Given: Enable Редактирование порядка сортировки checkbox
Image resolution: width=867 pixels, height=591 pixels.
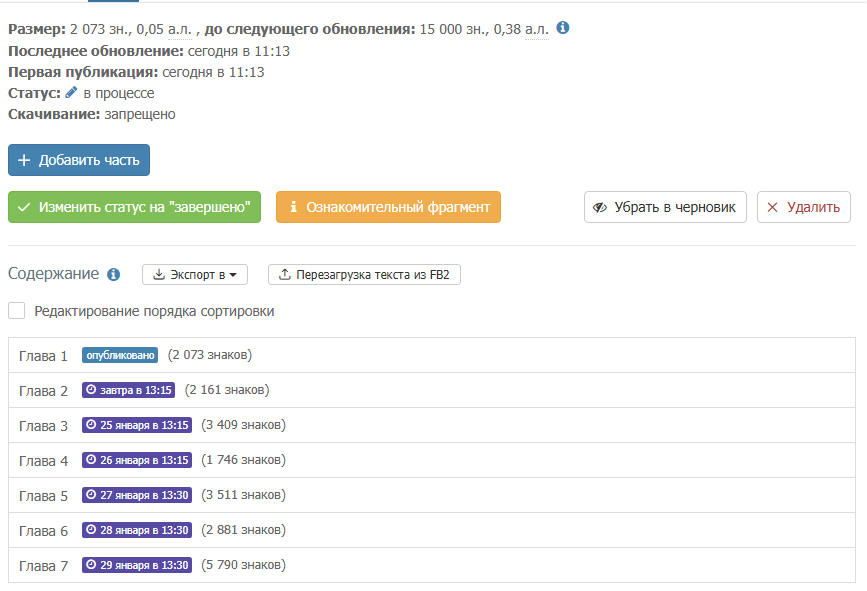Looking at the screenshot, I should [17, 311].
